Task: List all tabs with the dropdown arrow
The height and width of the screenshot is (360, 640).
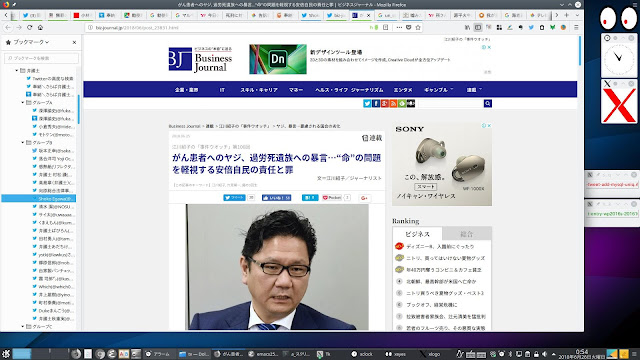Action: [x=577, y=15]
